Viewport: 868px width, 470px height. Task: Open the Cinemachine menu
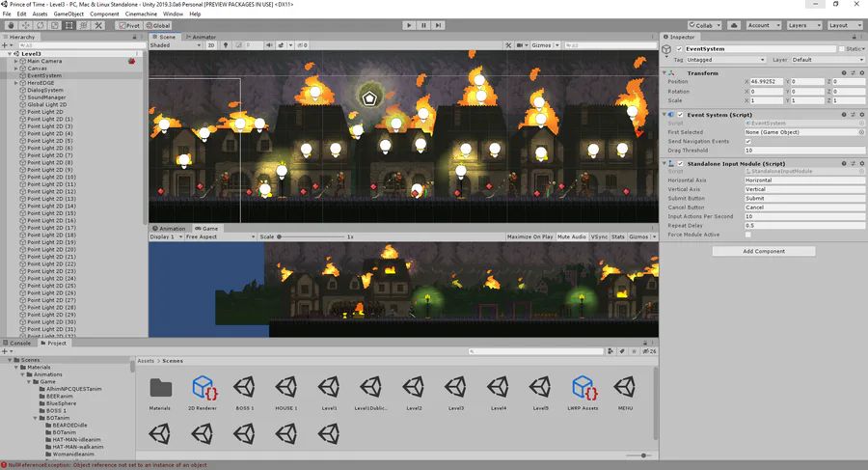tap(141, 14)
